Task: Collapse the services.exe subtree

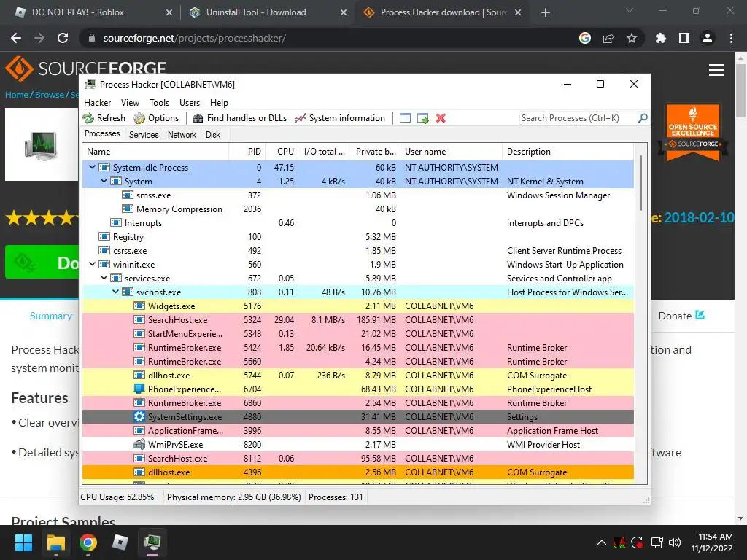Action: 104,278
